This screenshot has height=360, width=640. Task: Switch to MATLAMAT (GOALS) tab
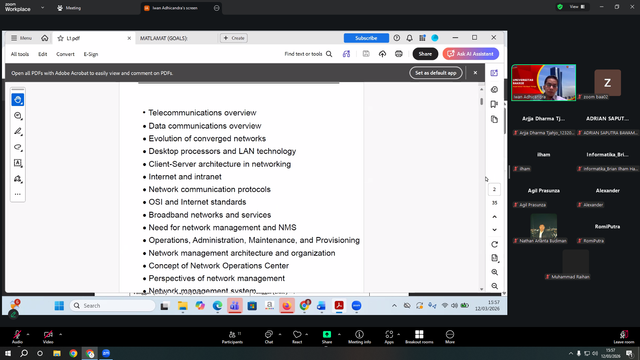point(164,38)
